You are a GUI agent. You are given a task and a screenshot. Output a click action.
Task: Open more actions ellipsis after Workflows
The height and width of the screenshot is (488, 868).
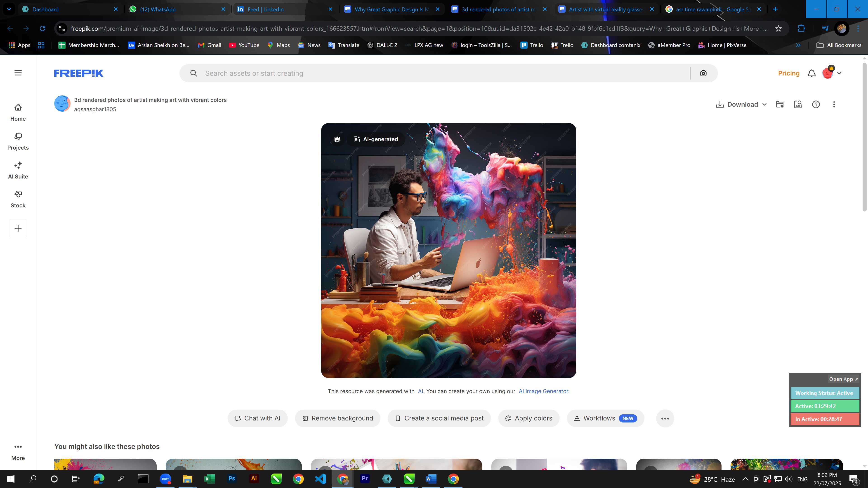point(665,419)
